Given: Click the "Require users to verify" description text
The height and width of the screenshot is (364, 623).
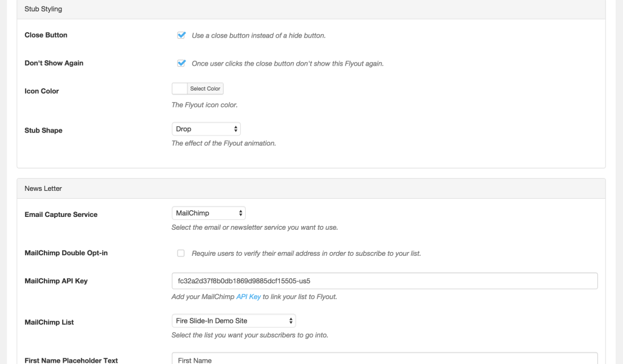Looking at the screenshot, I should tap(306, 253).
